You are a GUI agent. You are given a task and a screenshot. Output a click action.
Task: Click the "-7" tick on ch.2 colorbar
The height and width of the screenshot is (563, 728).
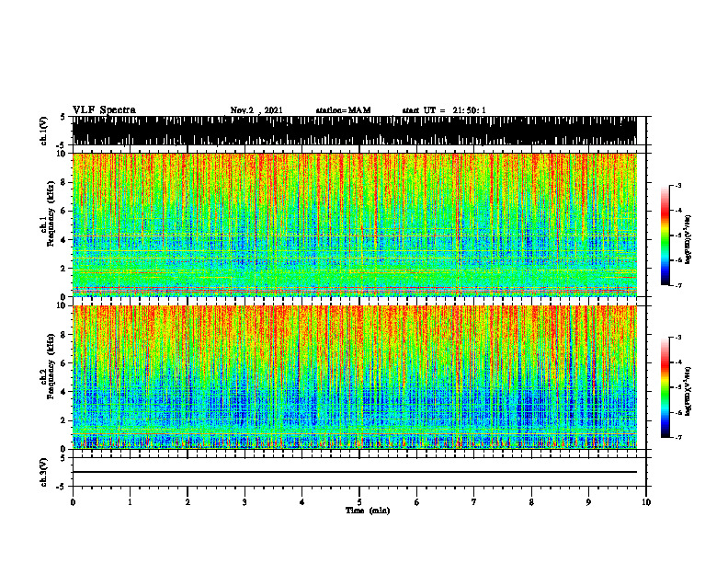678,437
